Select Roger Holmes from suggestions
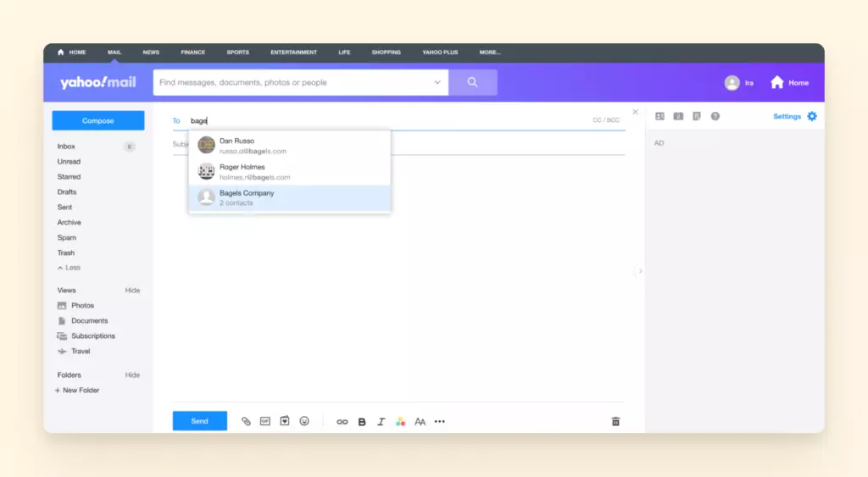 [x=290, y=171]
